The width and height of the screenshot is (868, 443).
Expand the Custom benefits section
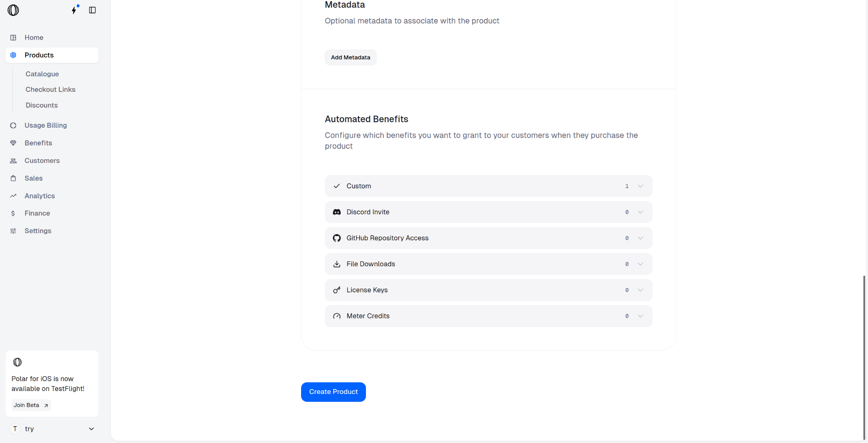(x=640, y=186)
